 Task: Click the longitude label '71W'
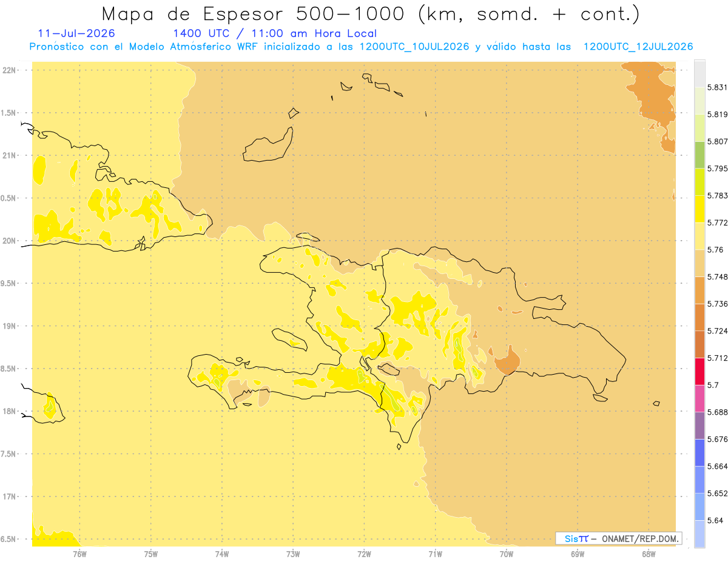435,554
